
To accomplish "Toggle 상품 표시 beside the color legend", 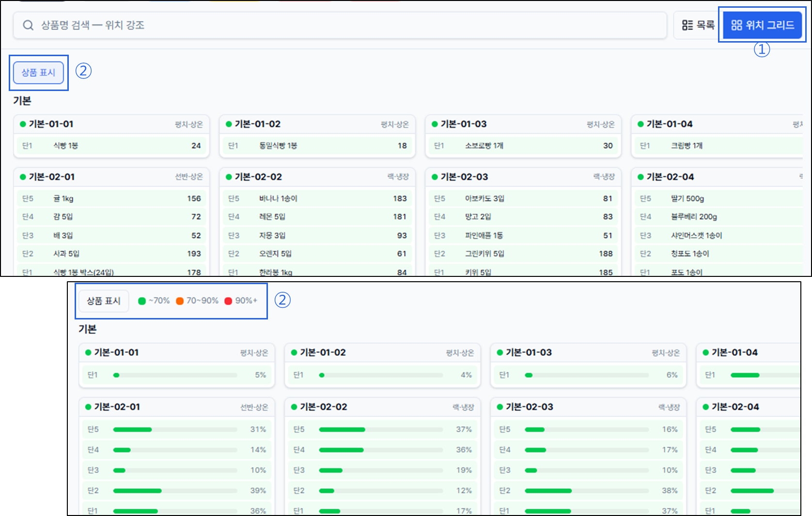I will (104, 301).
